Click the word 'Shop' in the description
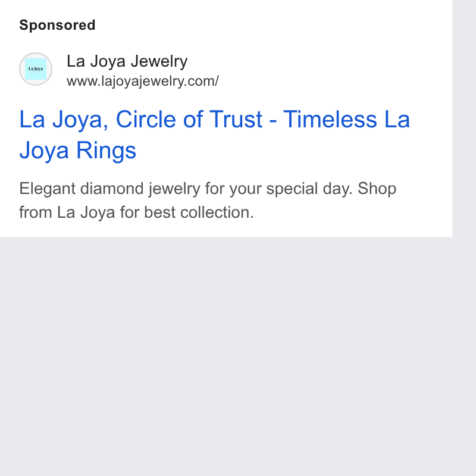Image resolution: width=476 pixels, height=476 pixels. tap(377, 189)
